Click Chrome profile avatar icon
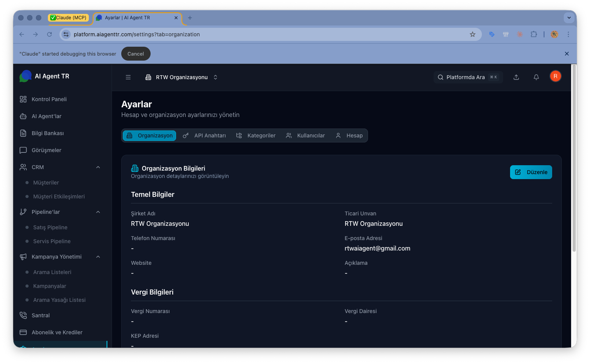Image resolution: width=590 pixels, height=364 pixels. (x=554, y=34)
